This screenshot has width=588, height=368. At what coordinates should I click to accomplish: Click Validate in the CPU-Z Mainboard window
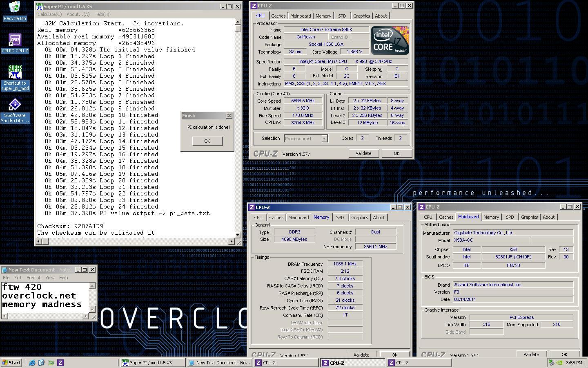(531, 354)
